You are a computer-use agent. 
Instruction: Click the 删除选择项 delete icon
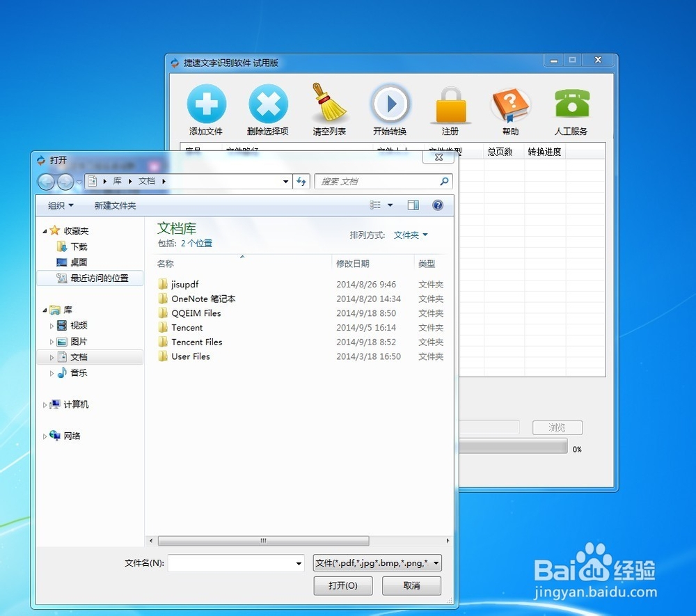coord(268,104)
